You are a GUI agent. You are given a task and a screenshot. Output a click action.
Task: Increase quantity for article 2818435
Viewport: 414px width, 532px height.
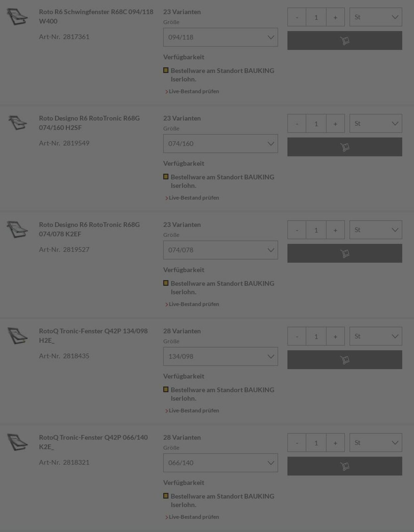(335, 336)
